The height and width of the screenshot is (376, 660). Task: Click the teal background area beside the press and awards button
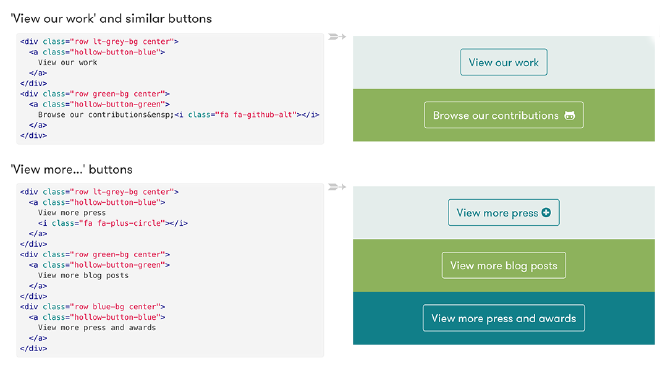tap(387, 318)
